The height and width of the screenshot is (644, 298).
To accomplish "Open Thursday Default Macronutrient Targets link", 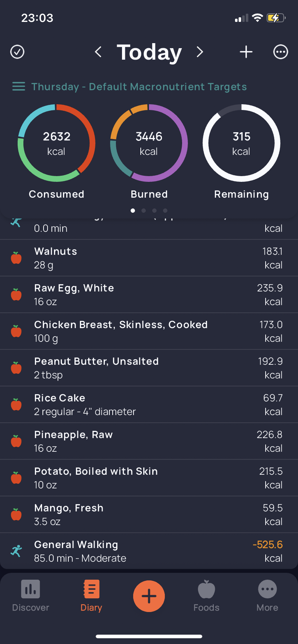I will pos(139,87).
